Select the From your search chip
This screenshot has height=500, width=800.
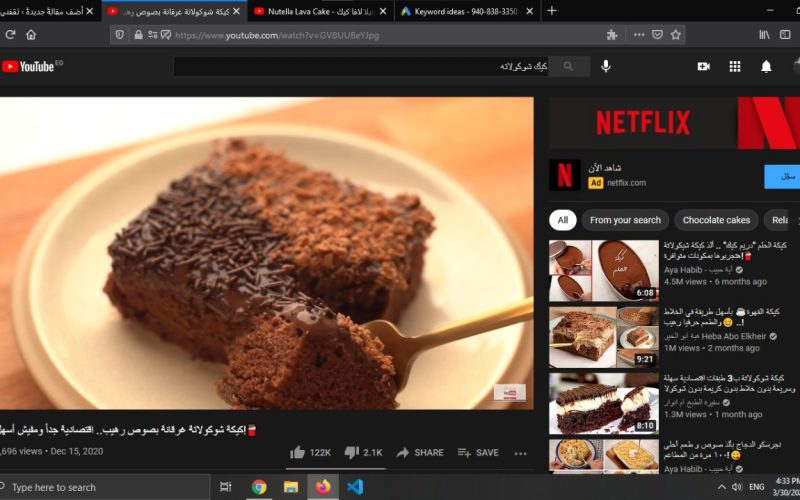point(625,220)
